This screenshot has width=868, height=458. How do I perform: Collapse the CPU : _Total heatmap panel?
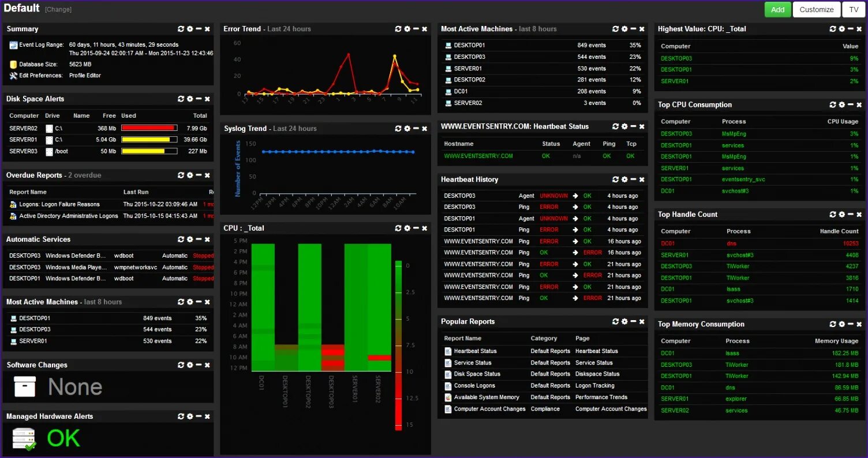pyautogui.click(x=416, y=228)
